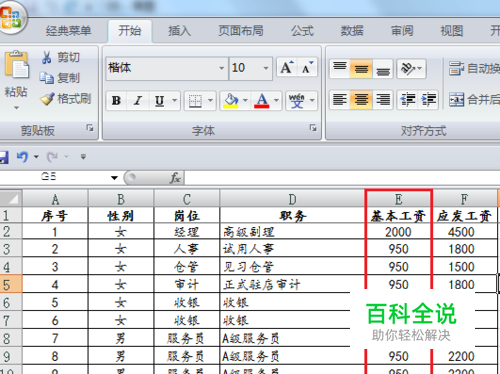Viewport: 500px width, 374px height.
Task: Click the wrap text 自动换行 button
Action: (473, 68)
